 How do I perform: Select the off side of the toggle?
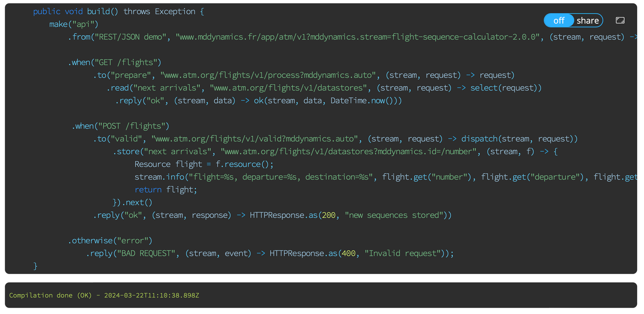tap(559, 21)
